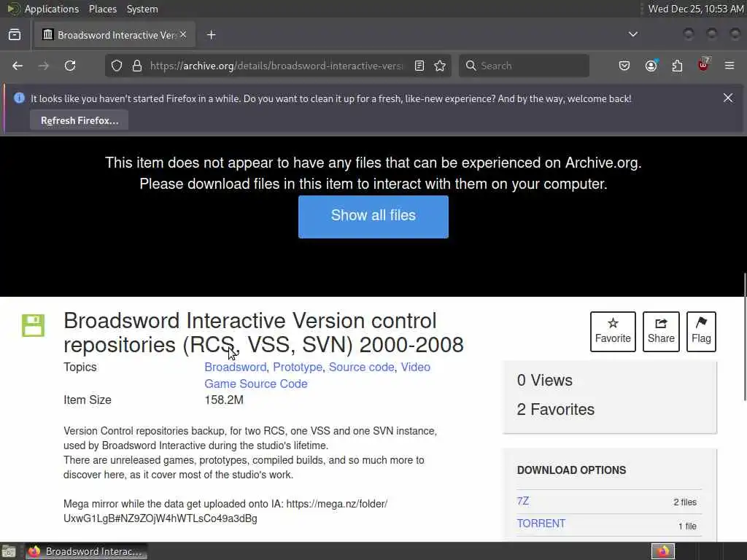Open the Video Game Source Code topic
Image resolution: width=747 pixels, height=560 pixels.
[x=256, y=384]
